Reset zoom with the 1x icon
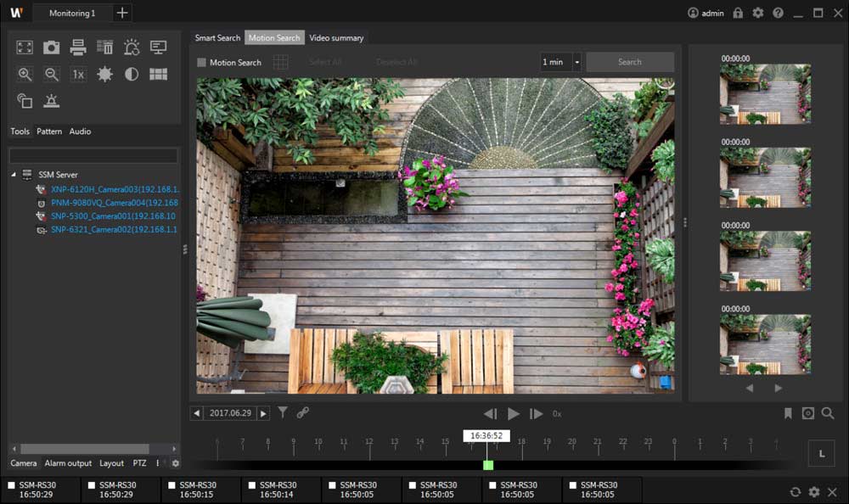Screen dimensions: 849x504 click(78, 75)
